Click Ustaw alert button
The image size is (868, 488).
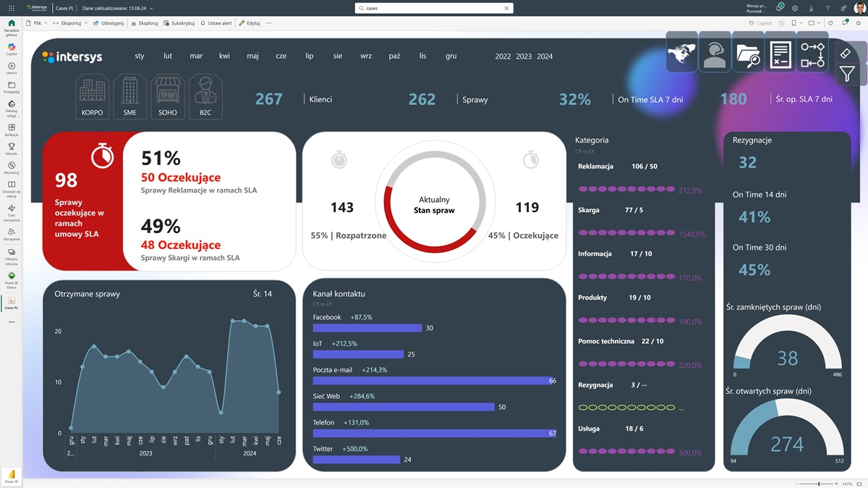[216, 23]
